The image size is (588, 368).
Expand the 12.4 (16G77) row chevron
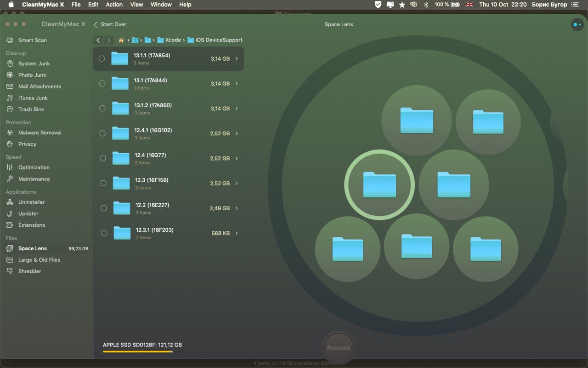tap(237, 158)
